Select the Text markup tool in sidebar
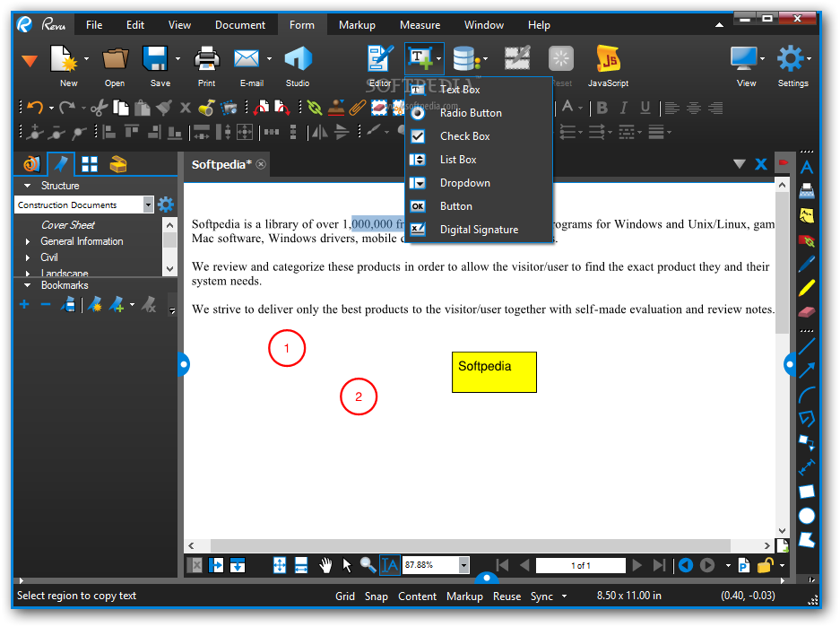Viewport: 840px width, 627px height. click(806, 168)
